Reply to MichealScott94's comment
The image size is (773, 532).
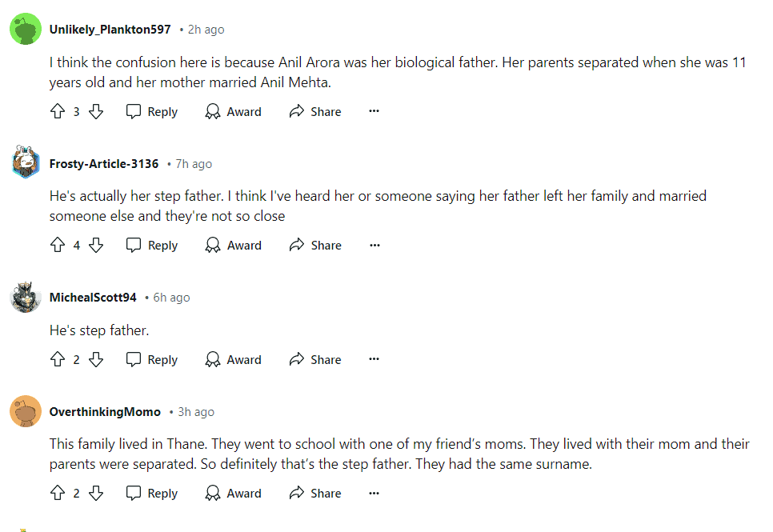[x=152, y=359]
